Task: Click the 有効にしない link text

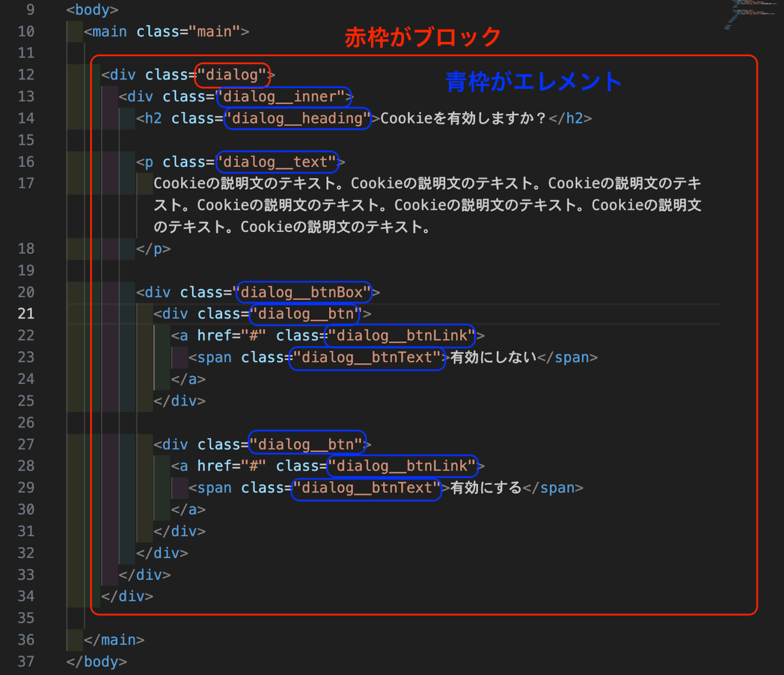Action: click(x=491, y=357)
